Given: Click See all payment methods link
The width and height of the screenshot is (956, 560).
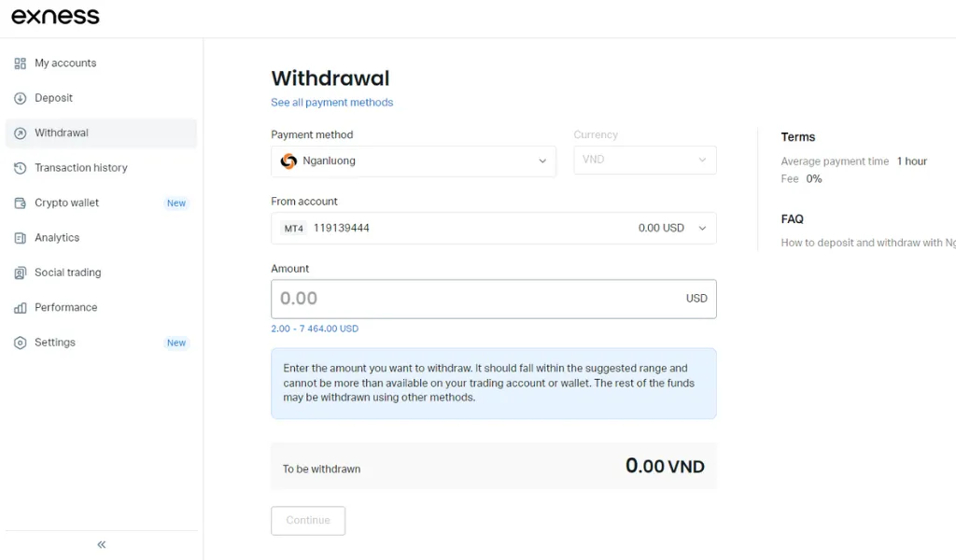Looking at the screenshot, I should 331,103.
